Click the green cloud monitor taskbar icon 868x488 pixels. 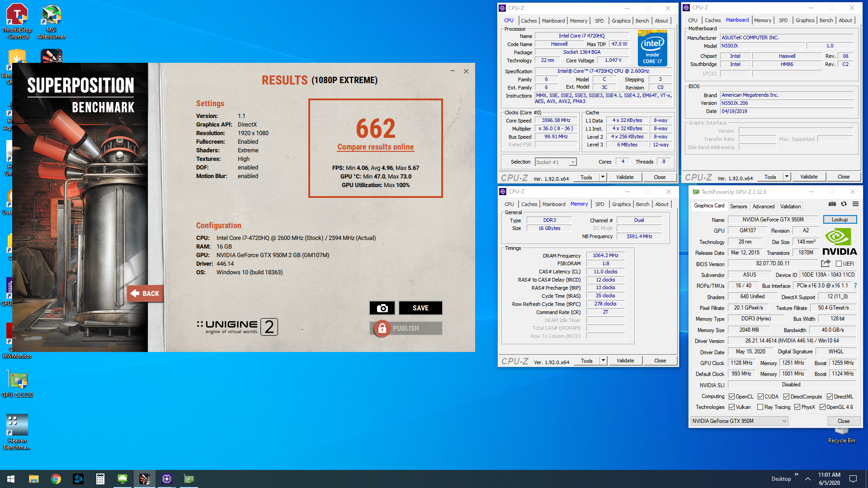point(123,479)
